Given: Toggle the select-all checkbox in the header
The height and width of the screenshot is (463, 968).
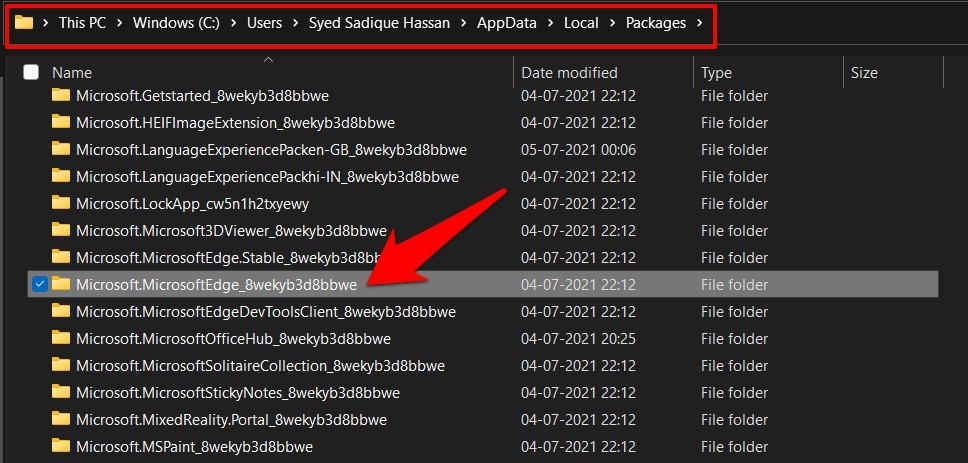Looking at the screenshot, I should (31, 72).
